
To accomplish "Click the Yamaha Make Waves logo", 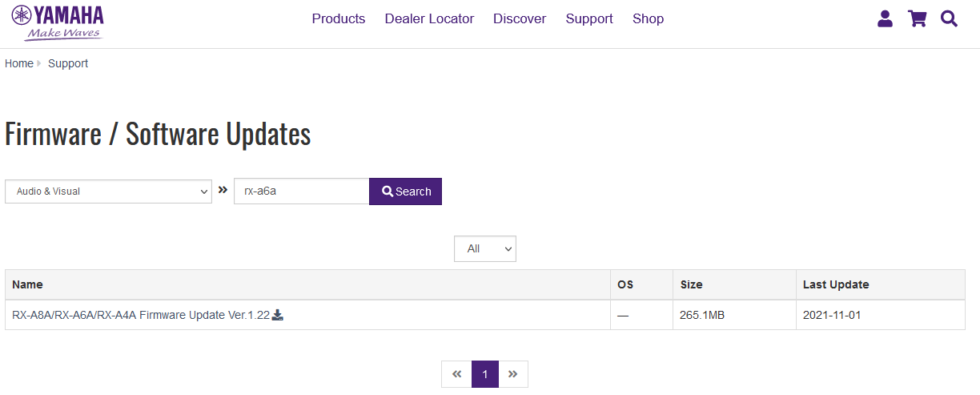I will click(x=58, y=22).
